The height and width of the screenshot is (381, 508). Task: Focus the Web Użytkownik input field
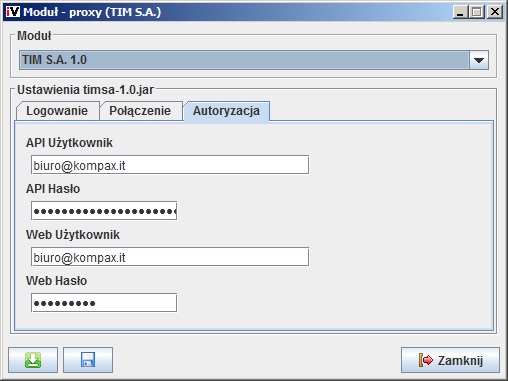[170, 257]
